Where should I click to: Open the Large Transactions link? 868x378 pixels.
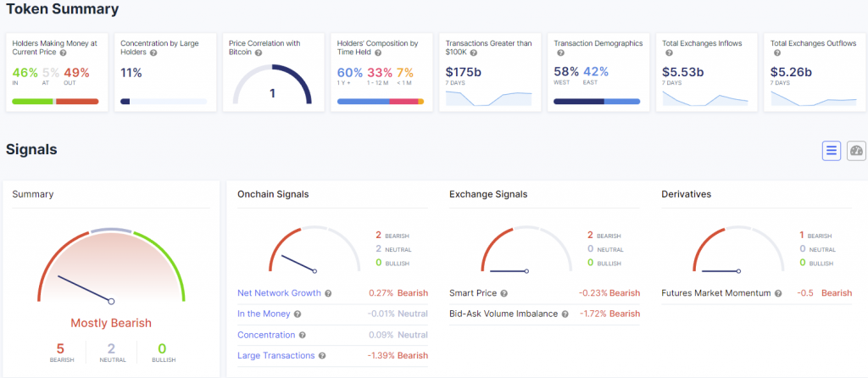276,355
